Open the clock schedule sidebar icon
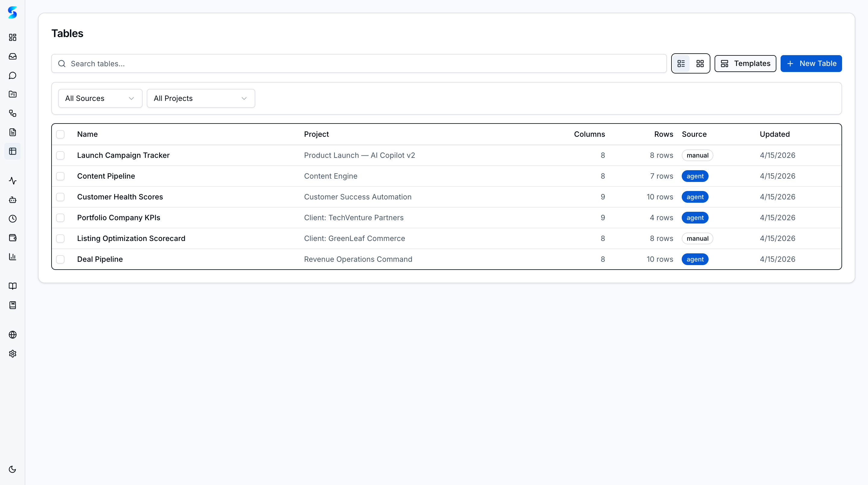868x485 pixels. pyautogui.click(x=12, y=219)
